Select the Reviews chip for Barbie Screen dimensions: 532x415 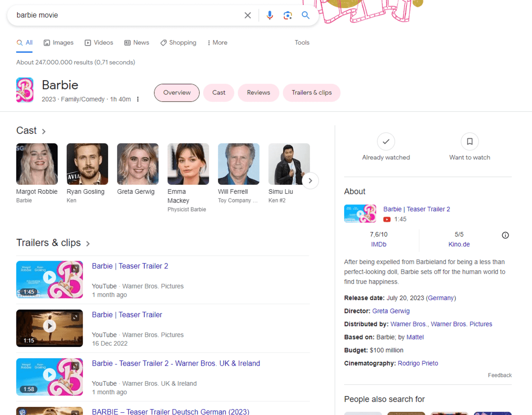(x=258, y=93)
